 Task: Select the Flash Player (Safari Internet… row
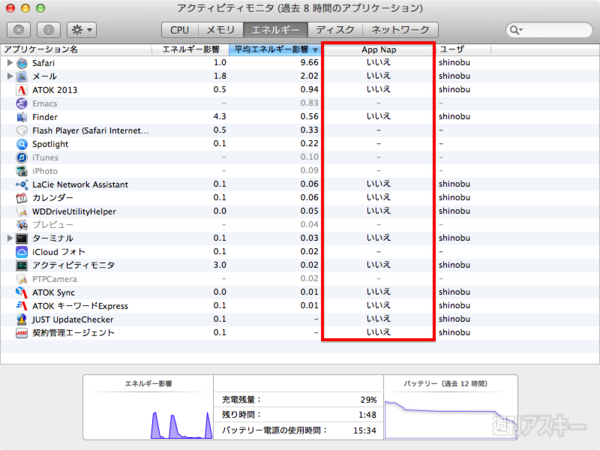[x=300, y=130]
